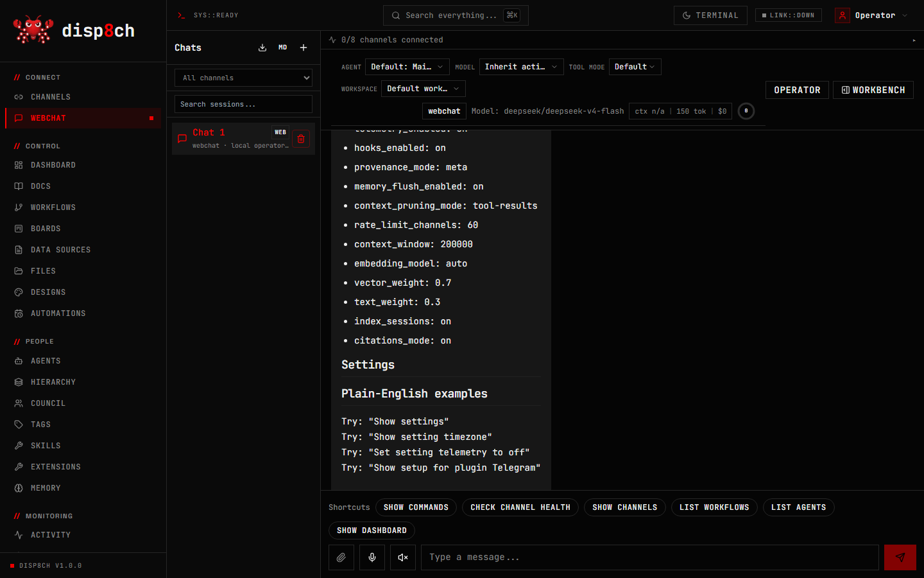The image size is (924, 578).
Task: Click the Designs palette icon
Action: point(19,292)
